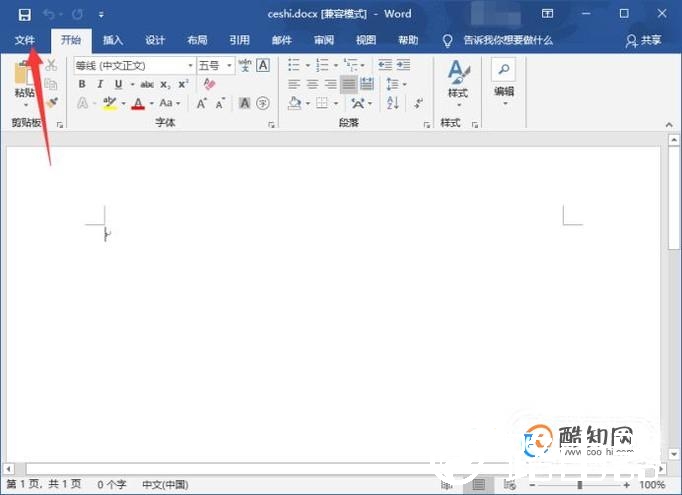Click the Ribbon Display Options icon
The height and width of the screenshot is (495, 682).
click(547, 13)
